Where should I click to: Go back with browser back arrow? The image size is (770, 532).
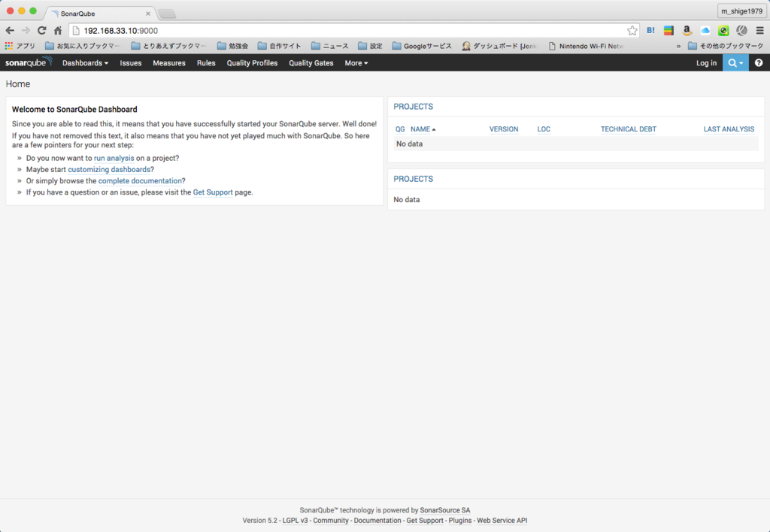pos(10,30)
